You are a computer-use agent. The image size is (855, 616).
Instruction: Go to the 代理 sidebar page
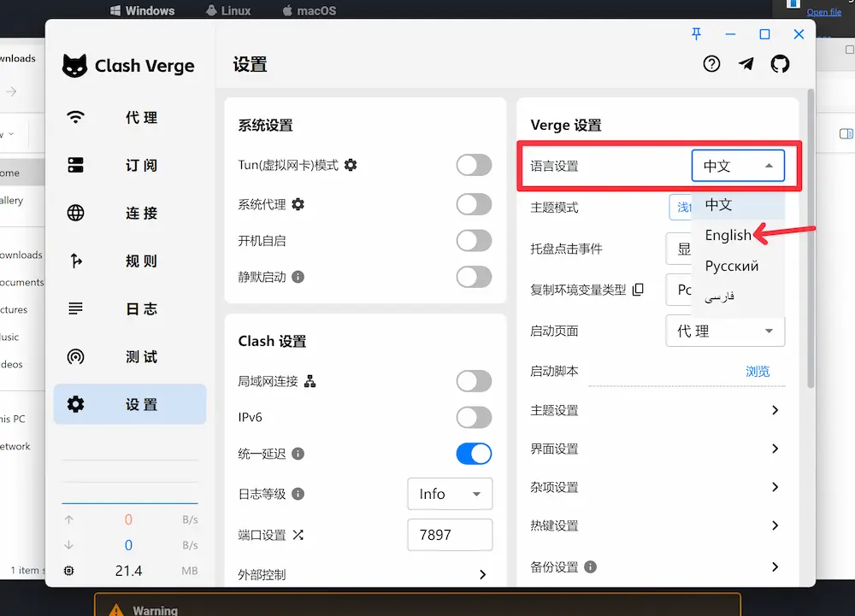pyautogui.click(x=130, y=118)
